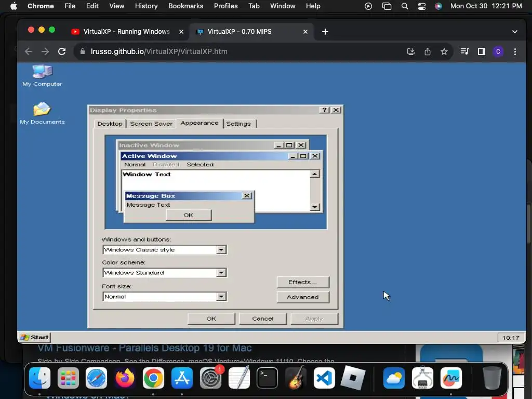Click Normal in the preview menu
Screen dimensions: 532x399
(x=135, y=165)
